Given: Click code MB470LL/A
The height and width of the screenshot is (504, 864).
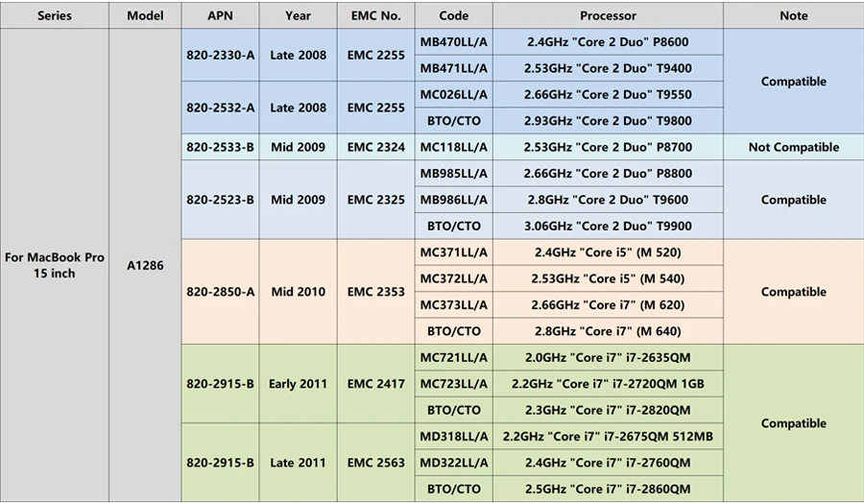Looking at the screenshot, I should (453, 42).
